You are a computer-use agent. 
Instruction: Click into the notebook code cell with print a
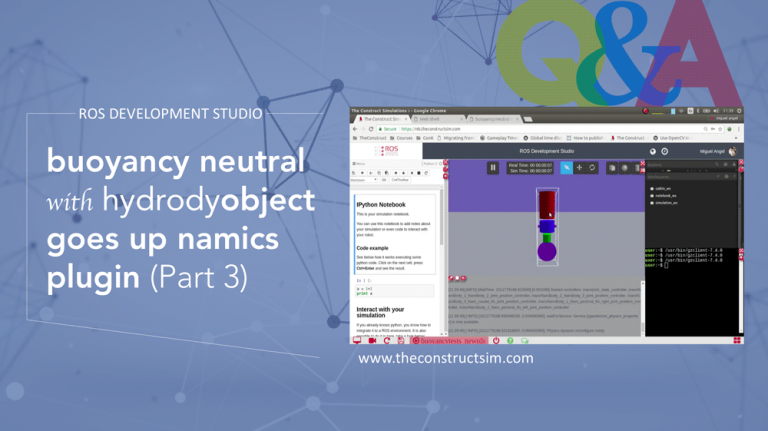(x=394, y=291)
